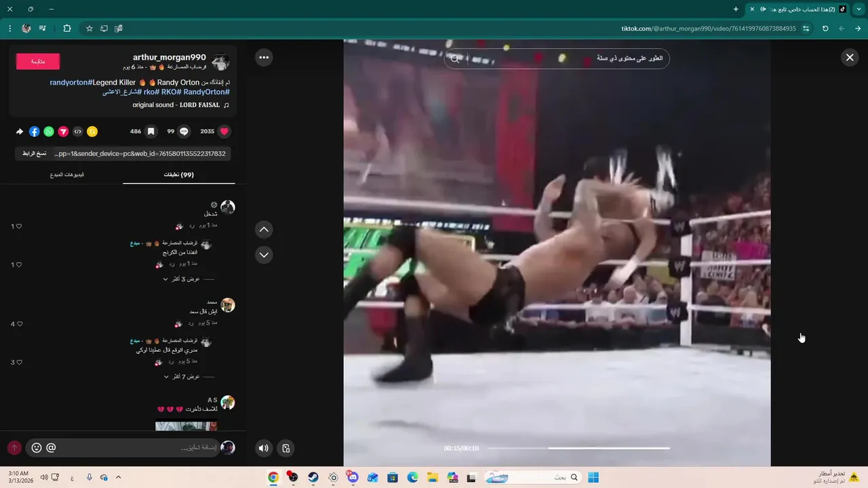This screenshot has height=488, width=868.
Task: Bookmark this page with the star
Action: [89, 28]
